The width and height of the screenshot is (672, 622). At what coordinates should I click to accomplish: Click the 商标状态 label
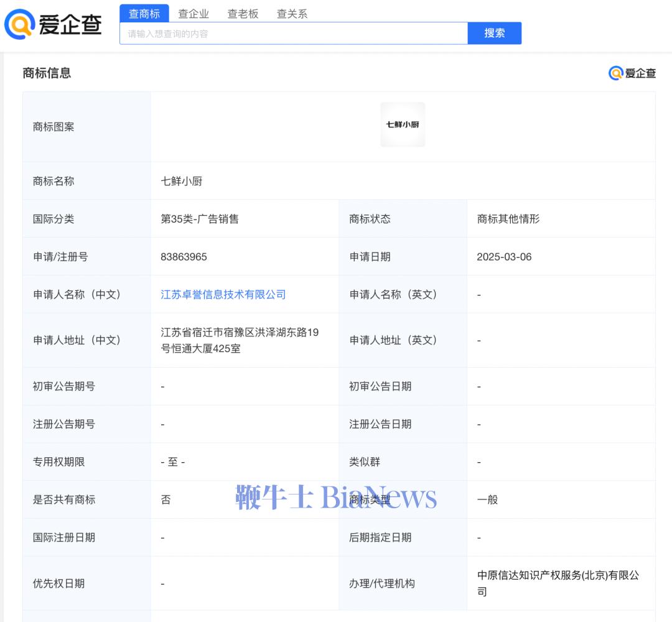370,219
